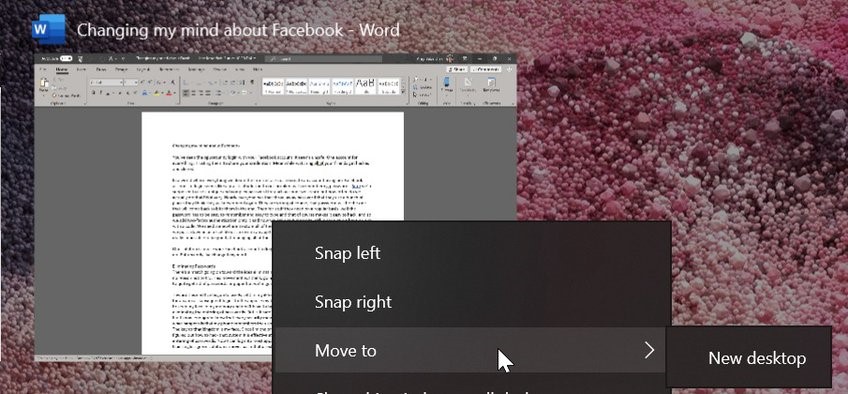Toggle the AutoSave switch in title bar
This screenshot has width=848, height=394.
(x=66, y=58)
